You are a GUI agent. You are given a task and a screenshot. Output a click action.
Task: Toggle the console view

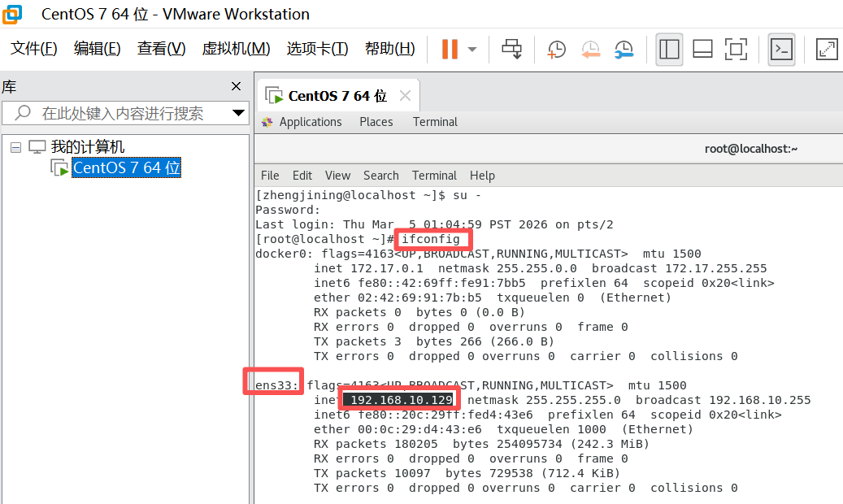[x=781, y=50]
